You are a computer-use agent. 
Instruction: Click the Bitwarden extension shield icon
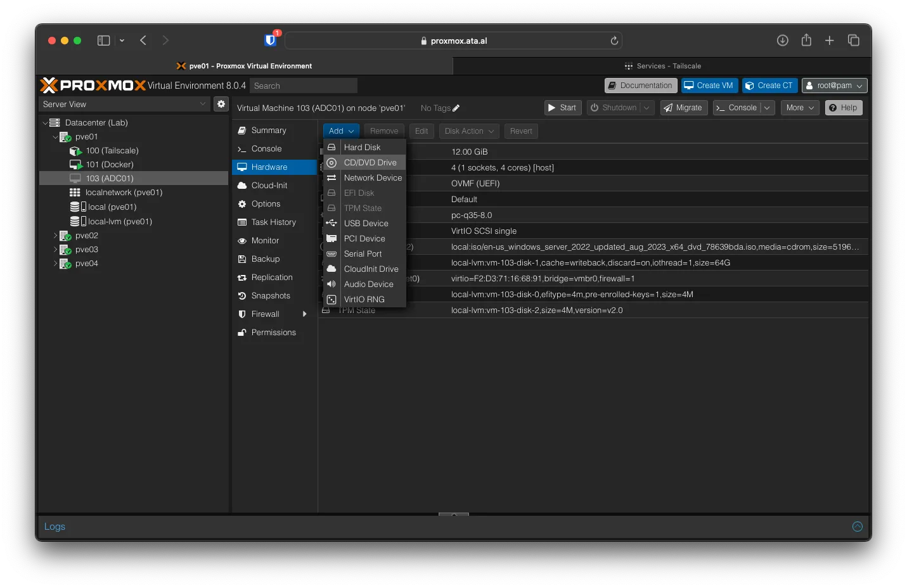click(271, 41)
